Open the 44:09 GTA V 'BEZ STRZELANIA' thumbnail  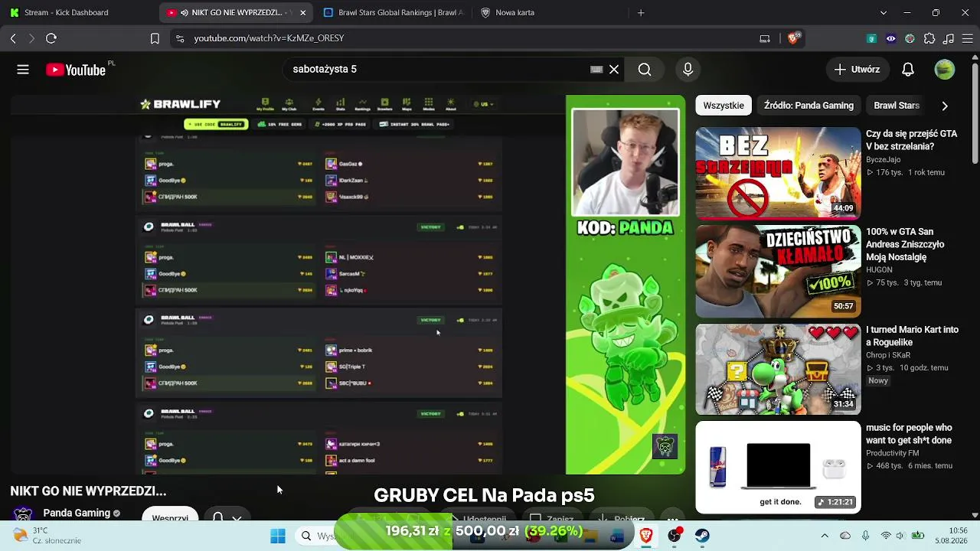click(x=778, y=173)
